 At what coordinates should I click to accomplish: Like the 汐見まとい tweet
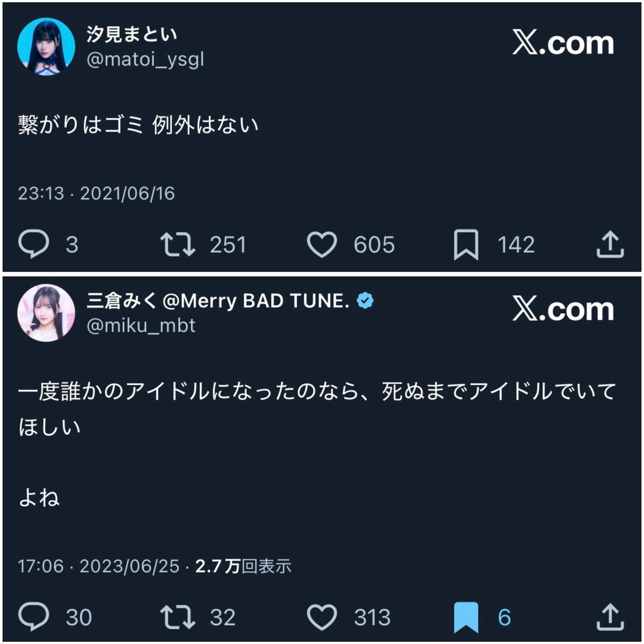click(321, 245)
